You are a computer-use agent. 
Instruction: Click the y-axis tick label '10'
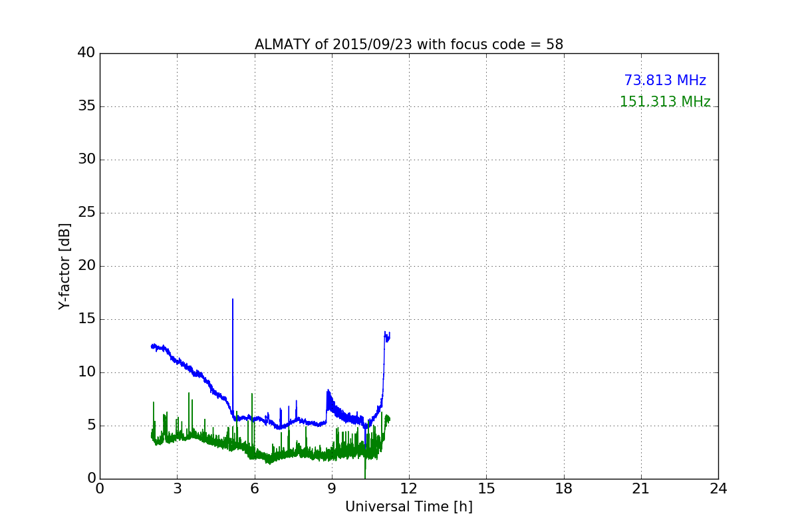point(86,372)
